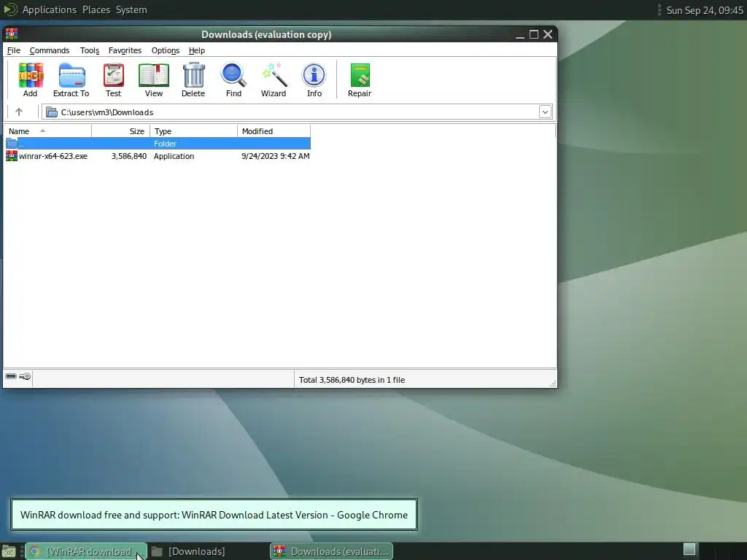Click the Delete trash can icon

pos(193,80)
